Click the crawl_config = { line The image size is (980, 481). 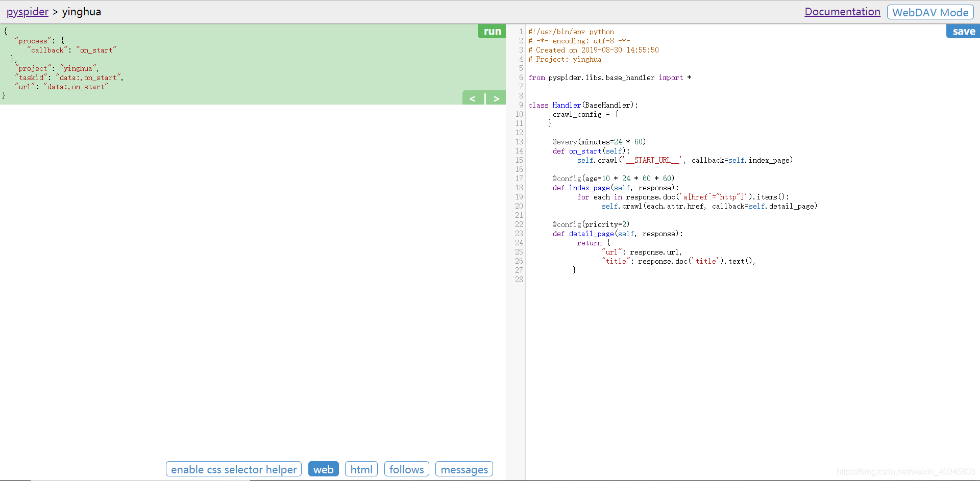(x=586, y=114)
